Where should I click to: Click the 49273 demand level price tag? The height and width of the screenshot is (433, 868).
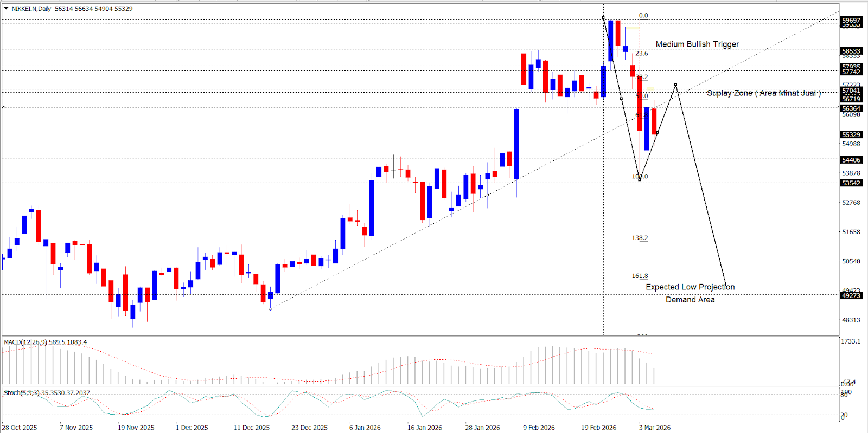point(851,295)
